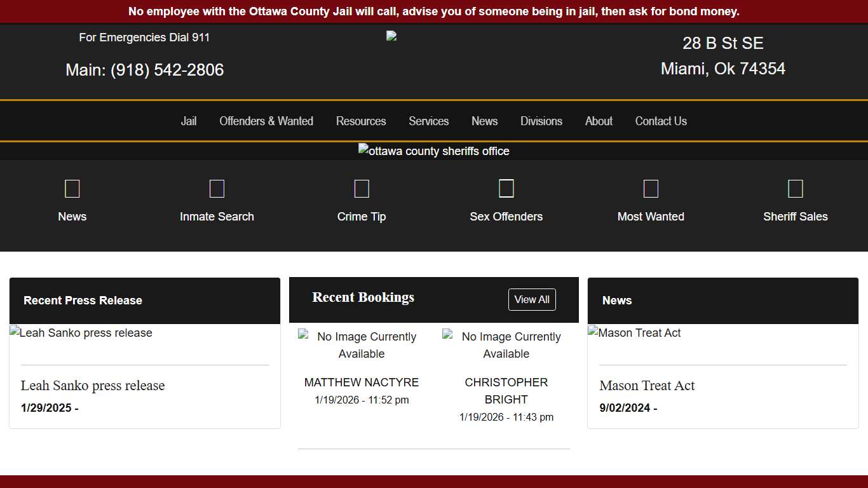The height and width of the screenshot is (488, 868).
Task: Open the Sex Offenders registry icon
Action: 506,188
